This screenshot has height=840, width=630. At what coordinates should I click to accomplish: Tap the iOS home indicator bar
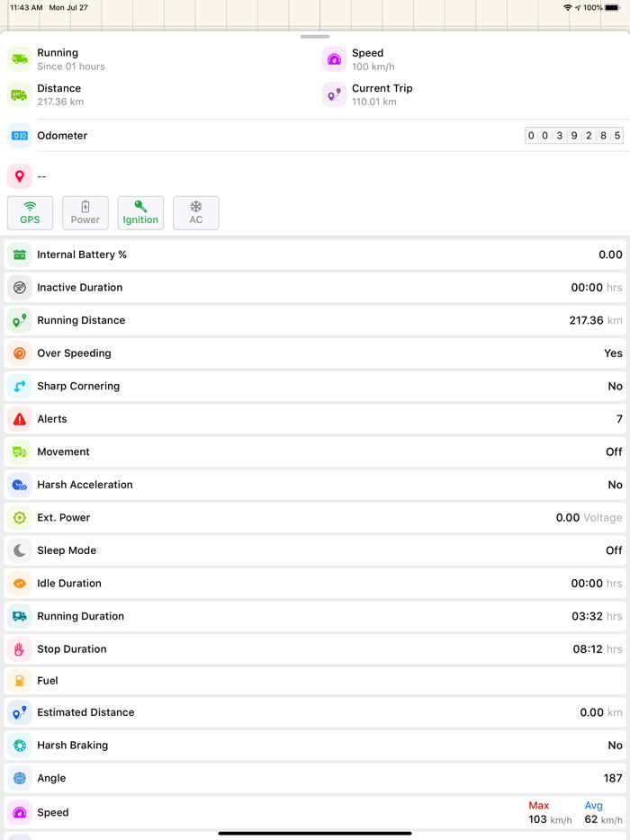(x=315, y=833)
